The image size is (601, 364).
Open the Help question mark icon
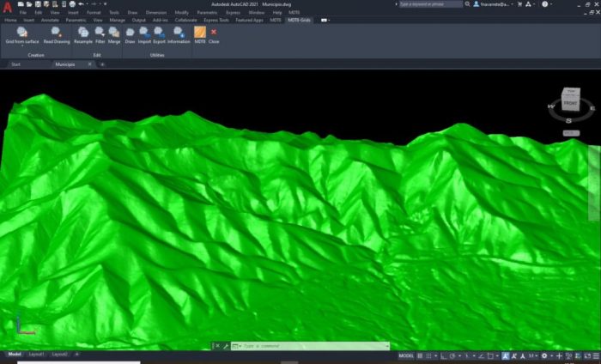tap(544, 4)
